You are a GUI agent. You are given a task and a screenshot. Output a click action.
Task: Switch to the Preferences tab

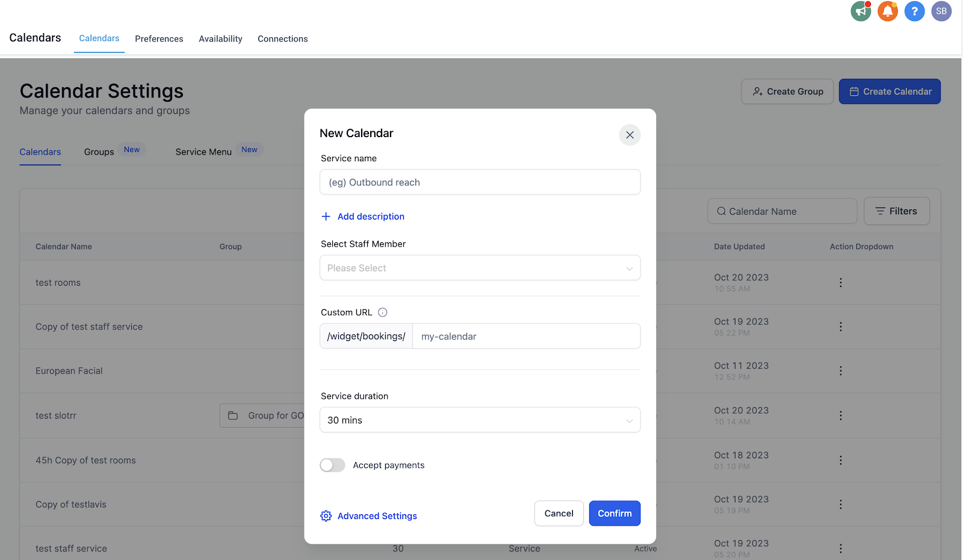point(159,38)
